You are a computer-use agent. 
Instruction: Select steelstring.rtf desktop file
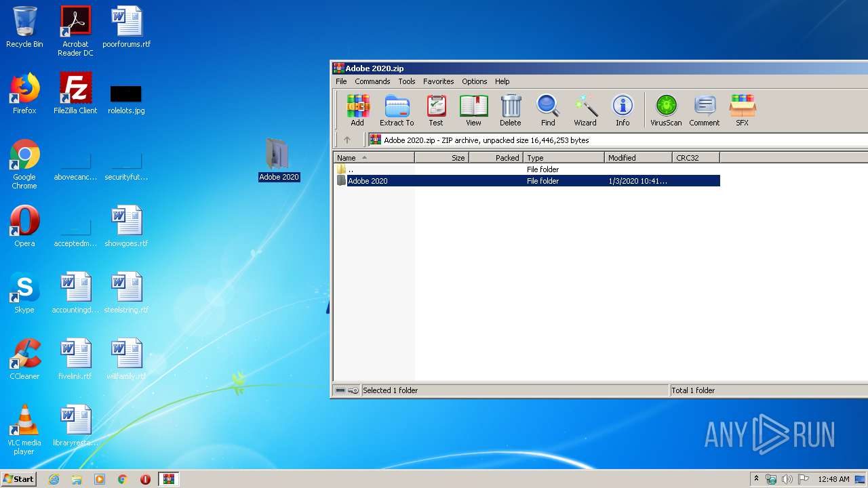tap(126, 293)
